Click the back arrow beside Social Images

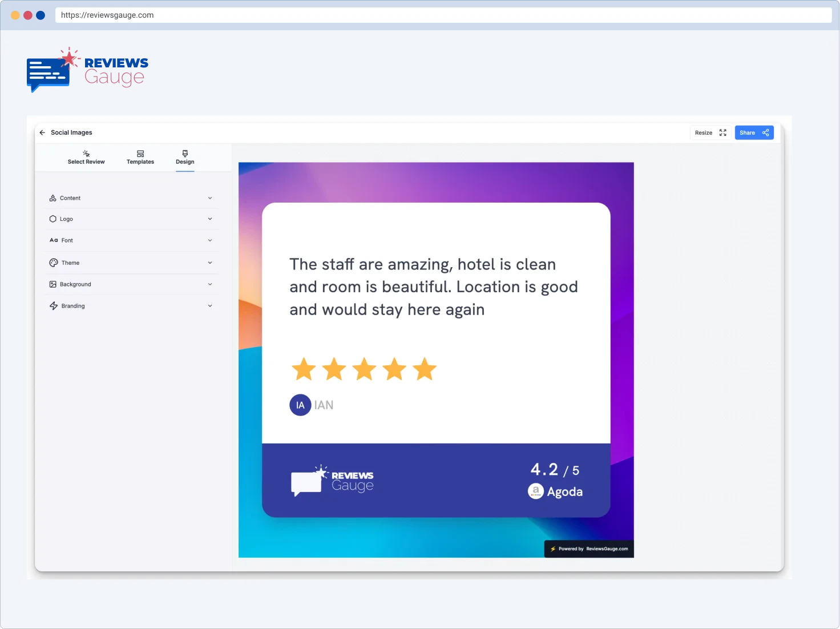point(42,132)
